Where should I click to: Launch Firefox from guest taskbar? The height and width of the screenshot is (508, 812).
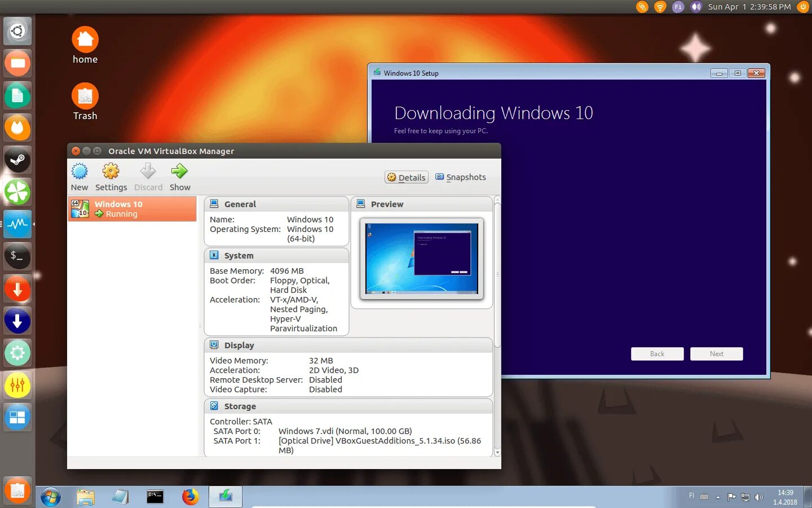(191, 497)
